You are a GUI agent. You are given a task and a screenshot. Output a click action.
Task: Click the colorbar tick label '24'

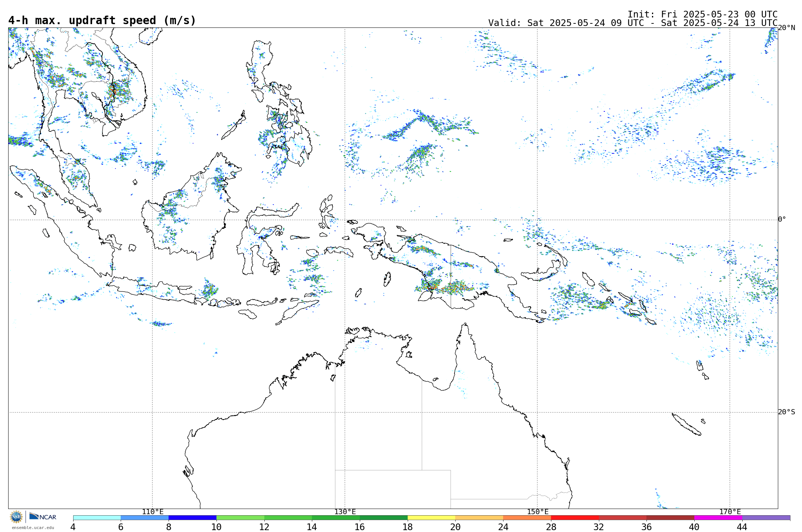coord(503,527)
